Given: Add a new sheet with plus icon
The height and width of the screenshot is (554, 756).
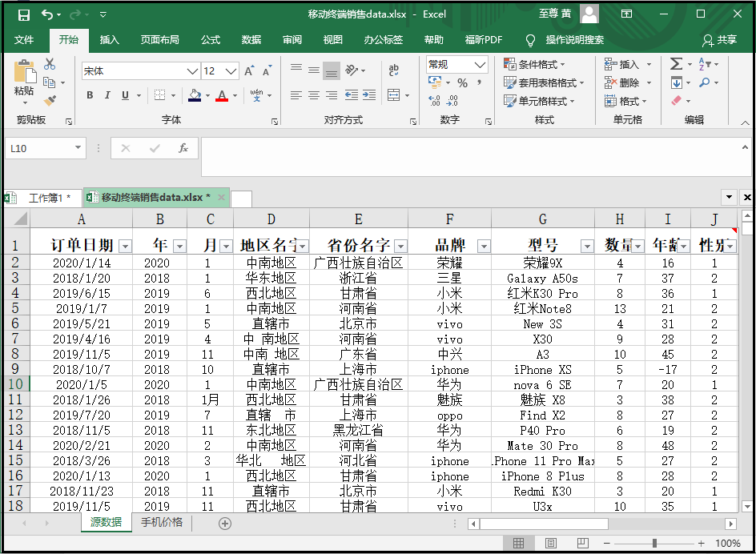Looking at the screenshot, I should point(225,523).
